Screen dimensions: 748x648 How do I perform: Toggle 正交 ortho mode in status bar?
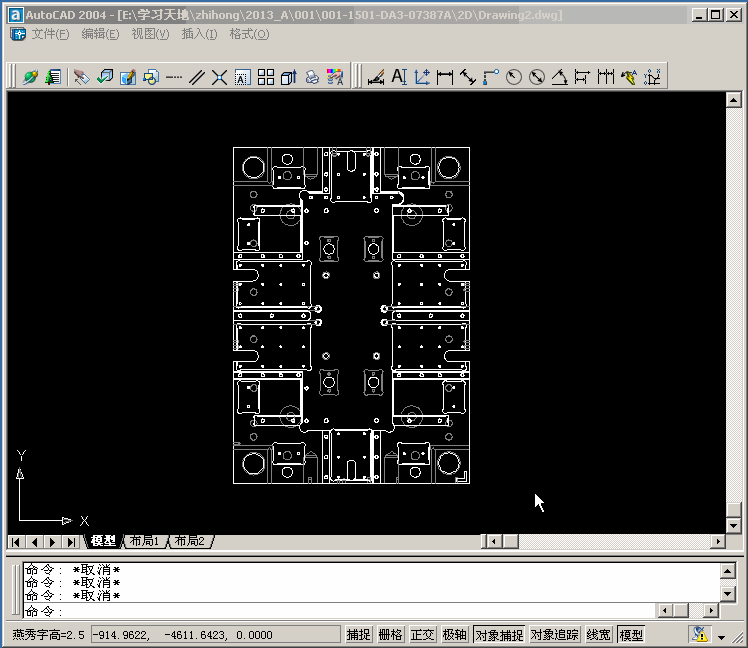(x=423, y=634)
